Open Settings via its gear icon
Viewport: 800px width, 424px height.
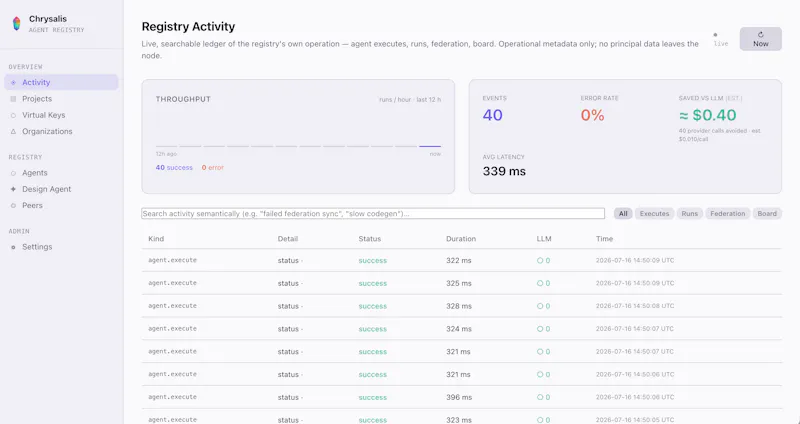(13, 247)
